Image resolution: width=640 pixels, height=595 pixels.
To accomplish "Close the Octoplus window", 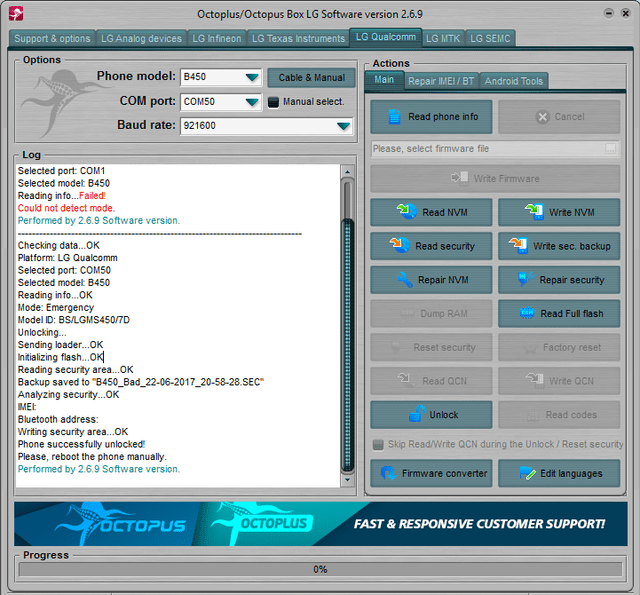I will coord(626,13).
